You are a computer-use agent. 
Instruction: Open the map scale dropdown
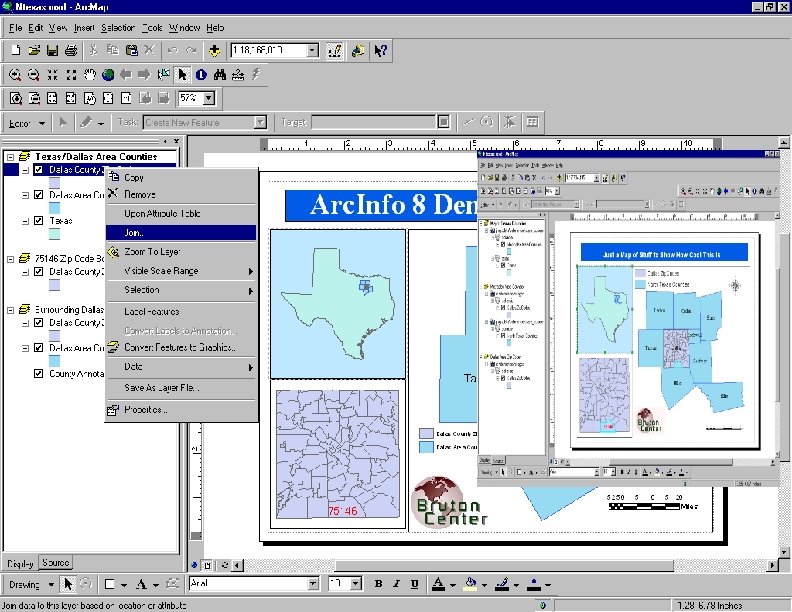(x=313, y=50)
